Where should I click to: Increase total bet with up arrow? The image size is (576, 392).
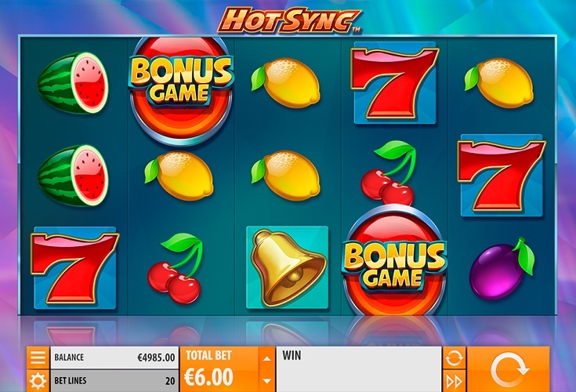(267, 358)
